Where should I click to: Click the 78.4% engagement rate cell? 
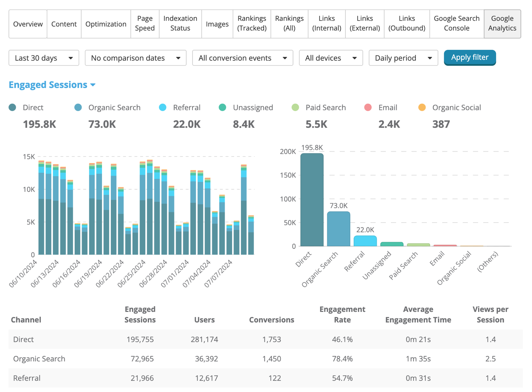pyautogui.click(x=342, y=359)
